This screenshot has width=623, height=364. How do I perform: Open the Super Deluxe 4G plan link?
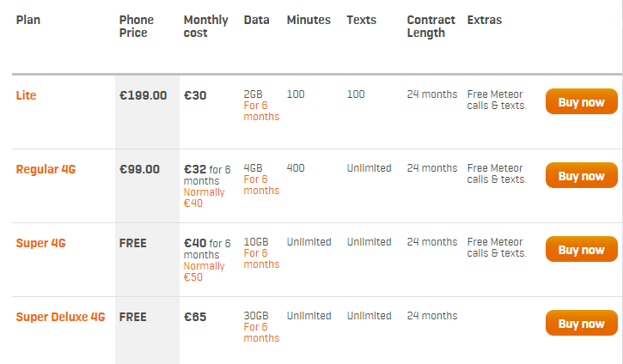tap(60, 317)
